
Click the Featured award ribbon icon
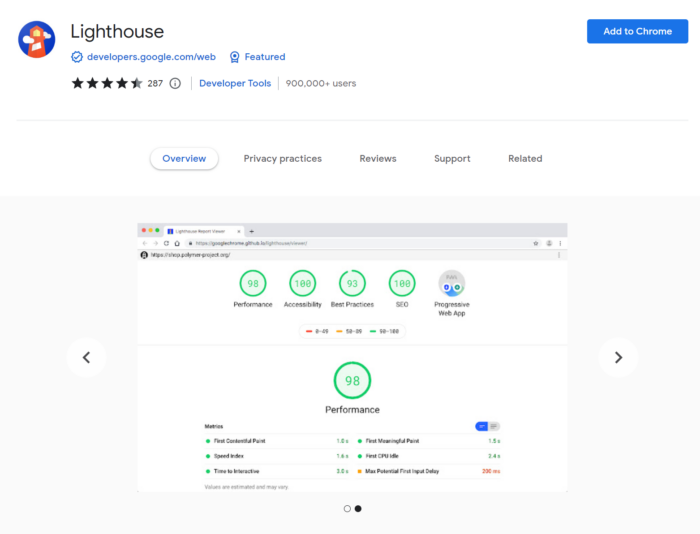point(234,57)
